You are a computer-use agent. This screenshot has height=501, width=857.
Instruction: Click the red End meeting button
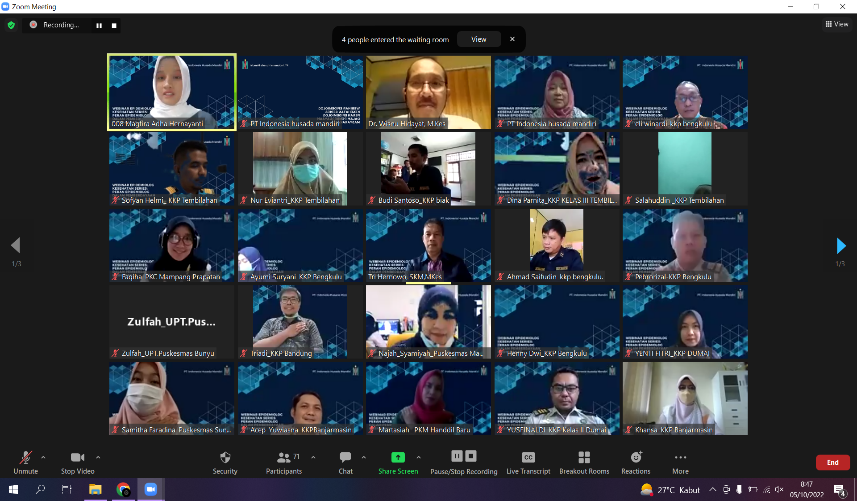point(832,462)
